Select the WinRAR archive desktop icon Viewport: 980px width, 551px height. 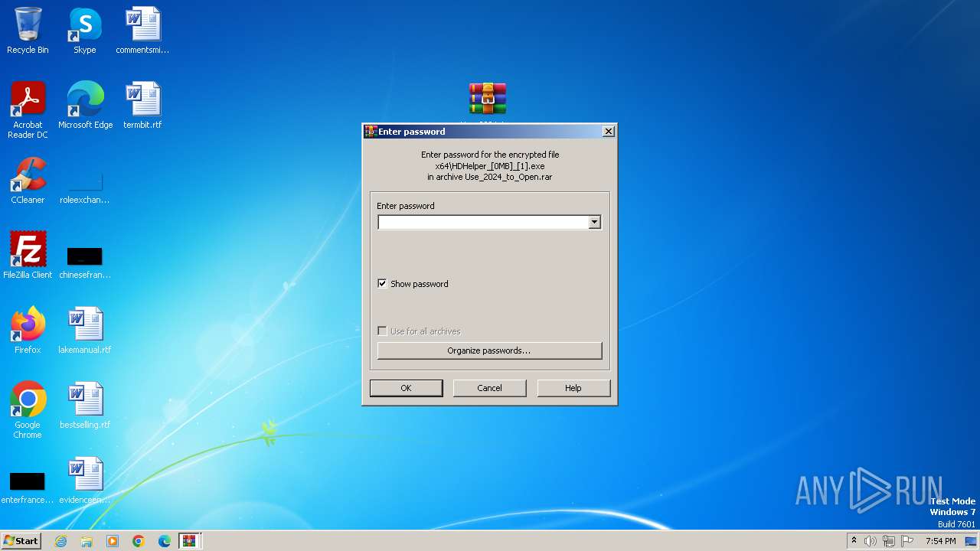(488, 99)
